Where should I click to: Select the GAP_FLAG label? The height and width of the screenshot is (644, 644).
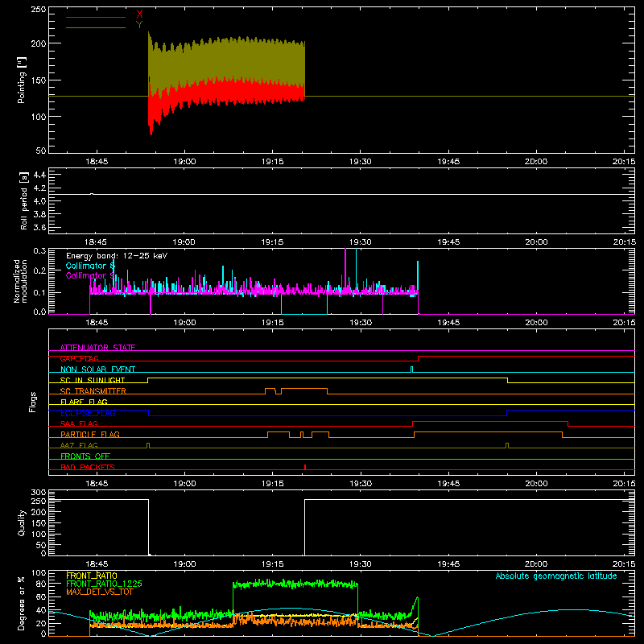79,358
